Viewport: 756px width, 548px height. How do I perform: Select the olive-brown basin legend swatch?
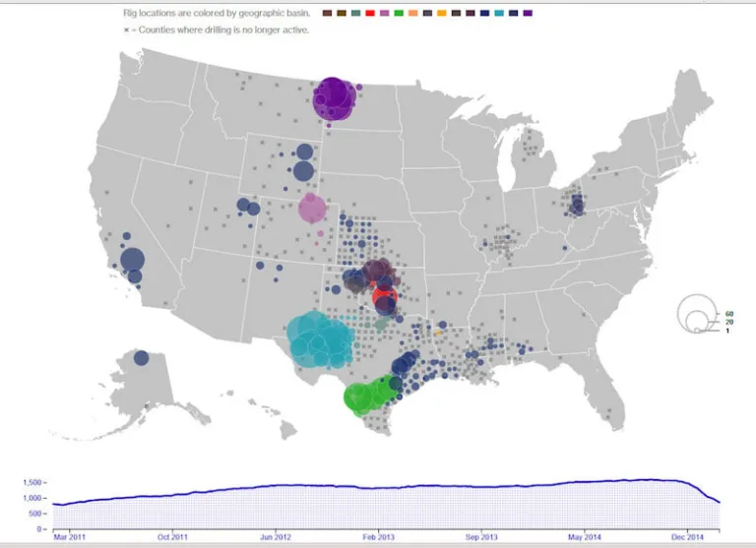[x=342, y=13]
